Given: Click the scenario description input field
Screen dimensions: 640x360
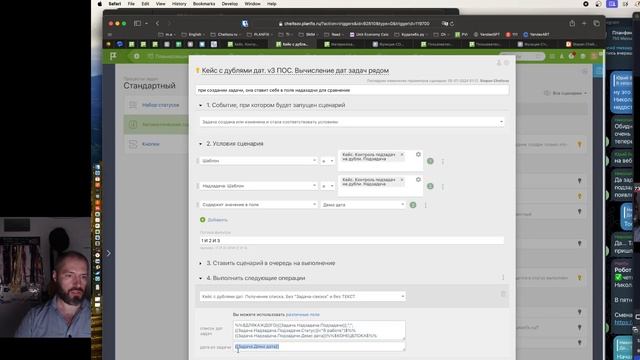Looking at the screenshot, I should (x=352, y=90).
